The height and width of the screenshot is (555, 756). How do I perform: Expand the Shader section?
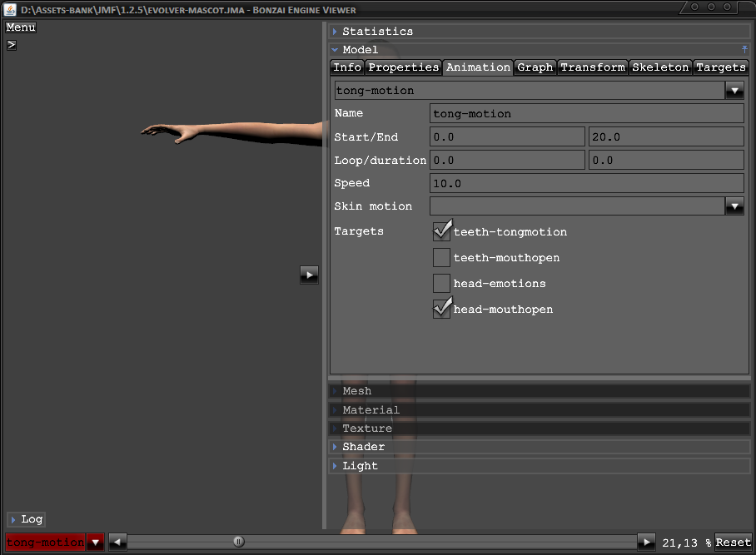(x=363, y=447)
